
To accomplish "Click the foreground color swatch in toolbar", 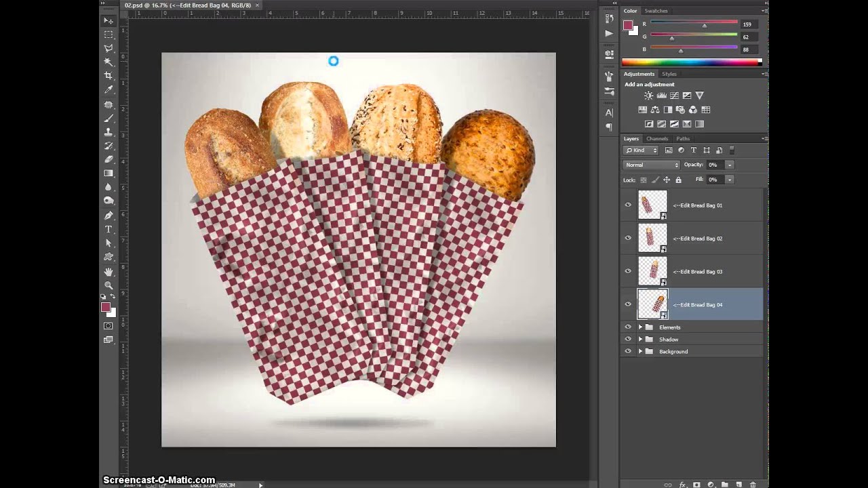I will coord(106,307).
